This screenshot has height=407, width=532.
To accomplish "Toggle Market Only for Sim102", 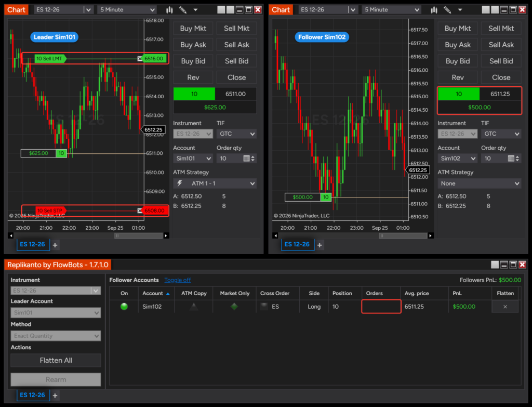I will tap(234, 307).
